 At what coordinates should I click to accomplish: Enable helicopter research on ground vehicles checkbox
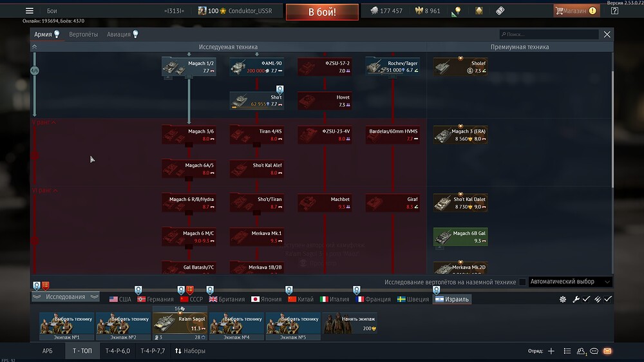522,282
